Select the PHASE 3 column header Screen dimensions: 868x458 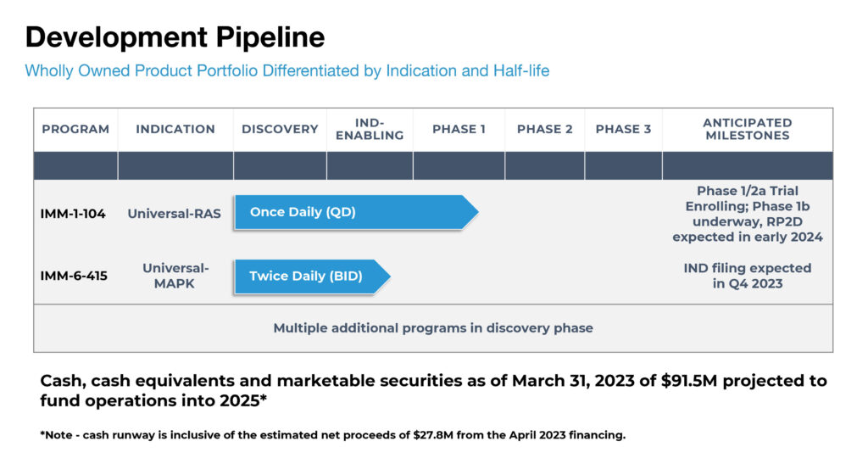(623, 129)
